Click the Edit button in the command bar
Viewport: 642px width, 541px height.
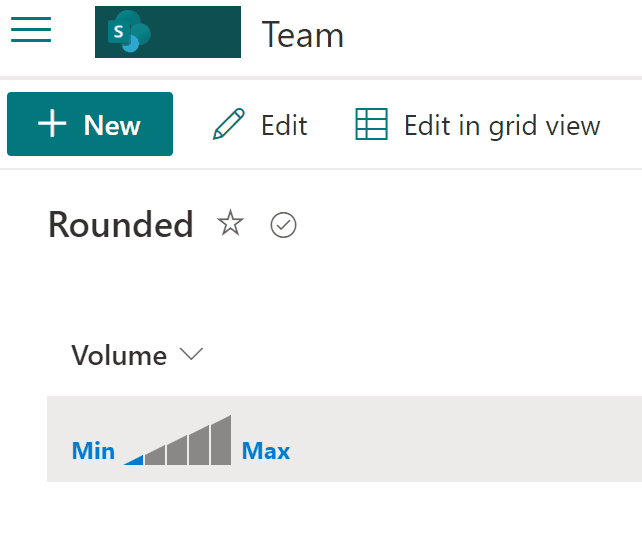click(x=260, y=124)
